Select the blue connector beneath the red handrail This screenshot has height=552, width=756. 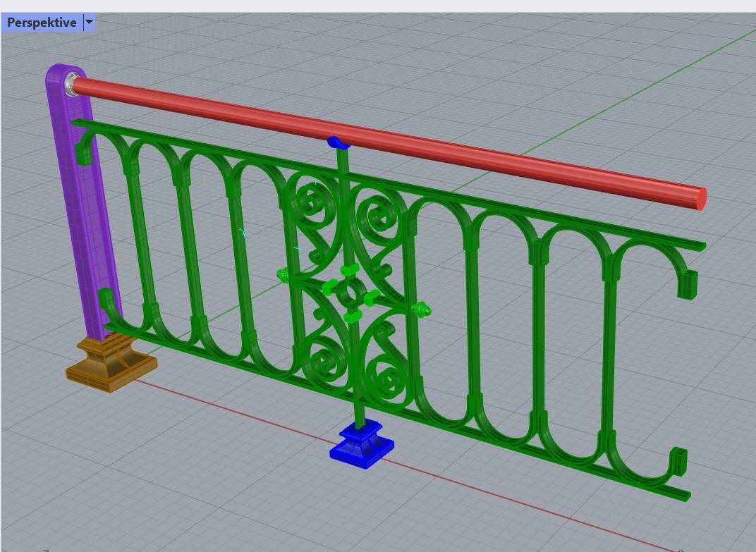click(338, 142)
